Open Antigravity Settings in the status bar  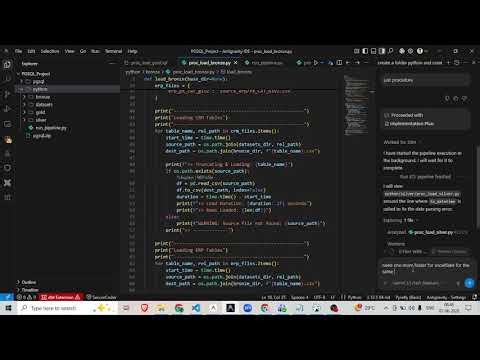(x=446, y=297)
